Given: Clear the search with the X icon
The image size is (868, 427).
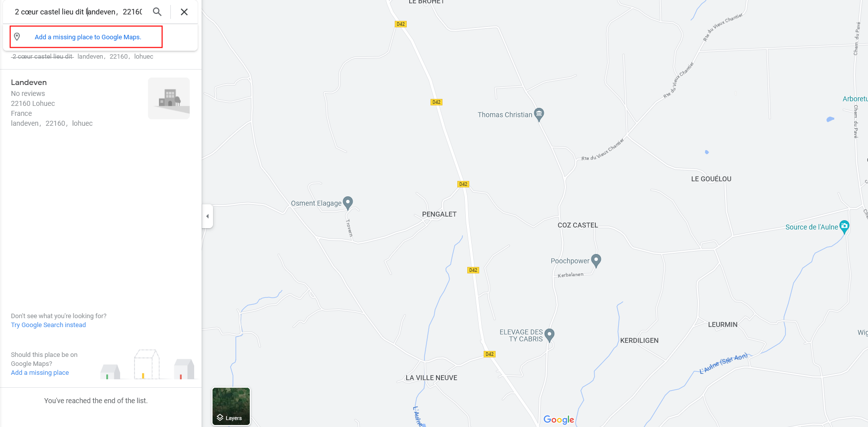Looking at the screenshot, I should [x=184, y=12].
